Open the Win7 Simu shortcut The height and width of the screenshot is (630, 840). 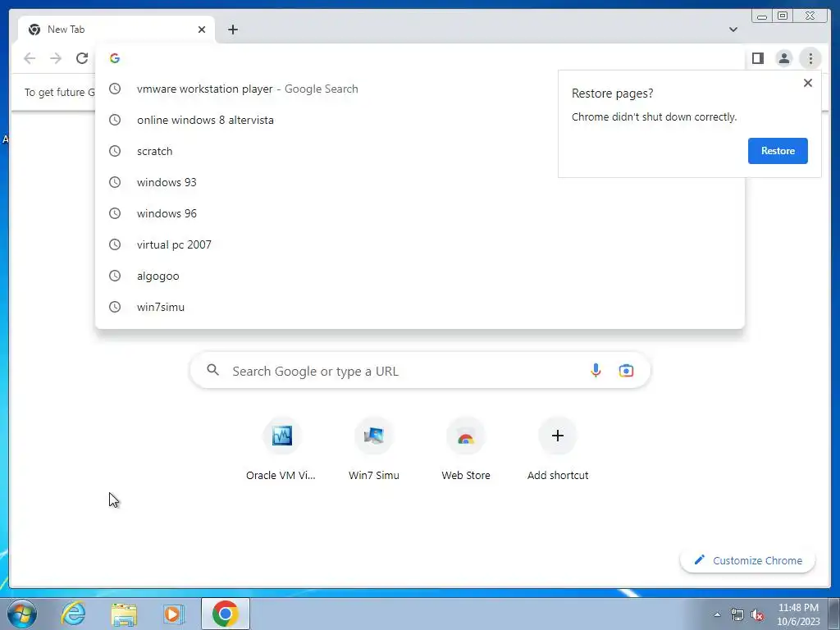click(x=374, y=449)
